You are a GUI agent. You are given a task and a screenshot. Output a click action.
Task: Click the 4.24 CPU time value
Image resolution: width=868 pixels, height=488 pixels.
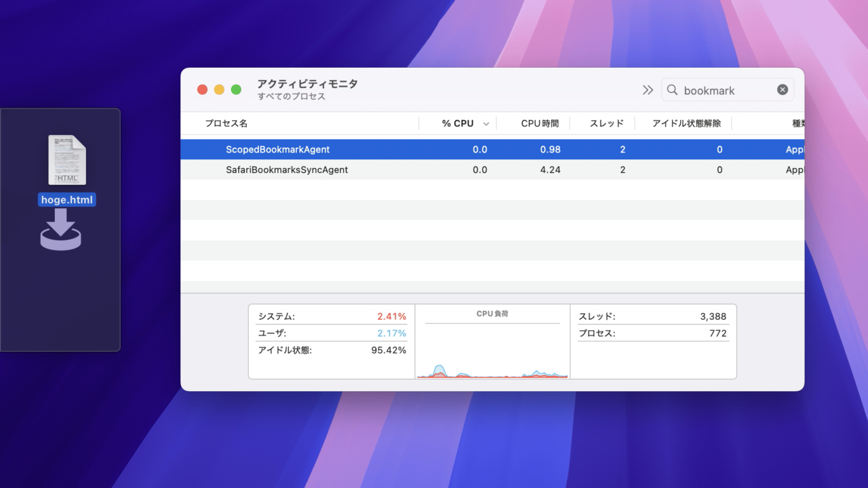tap(550, 170)
